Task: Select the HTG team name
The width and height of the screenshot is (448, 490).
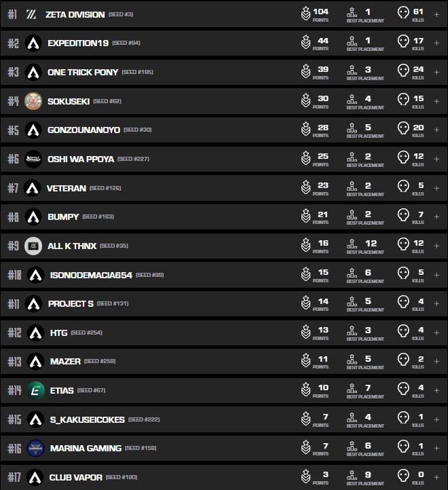Action: click(x=58, y=333)
